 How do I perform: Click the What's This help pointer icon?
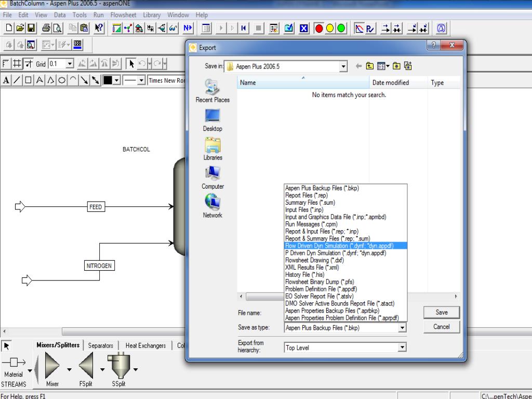pyautogui.click(x=99, y=28)
